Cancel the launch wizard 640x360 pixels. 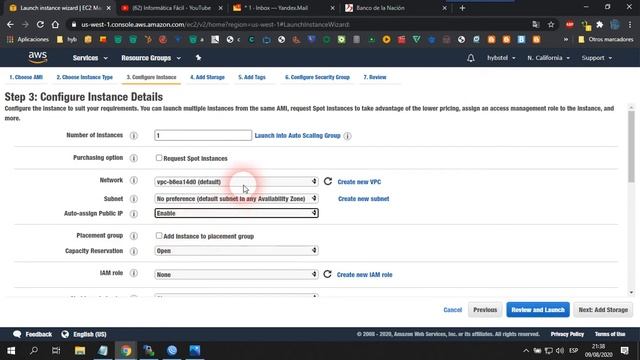pos(453,310)
